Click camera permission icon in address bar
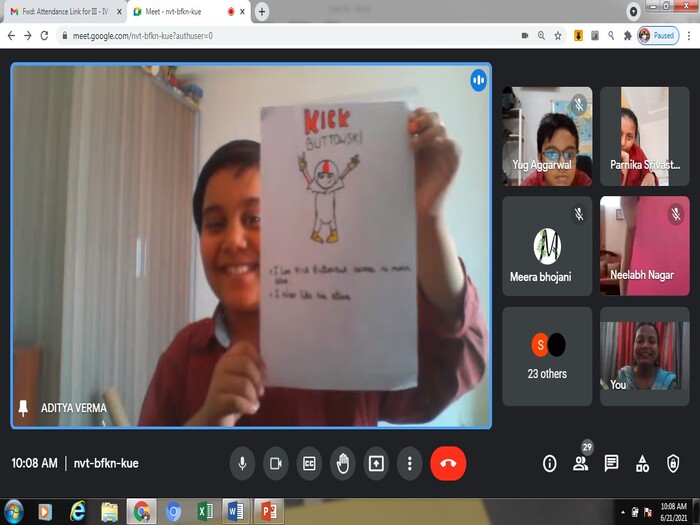The height and width of the screenshot is (525, 700). tap(525, 36)
